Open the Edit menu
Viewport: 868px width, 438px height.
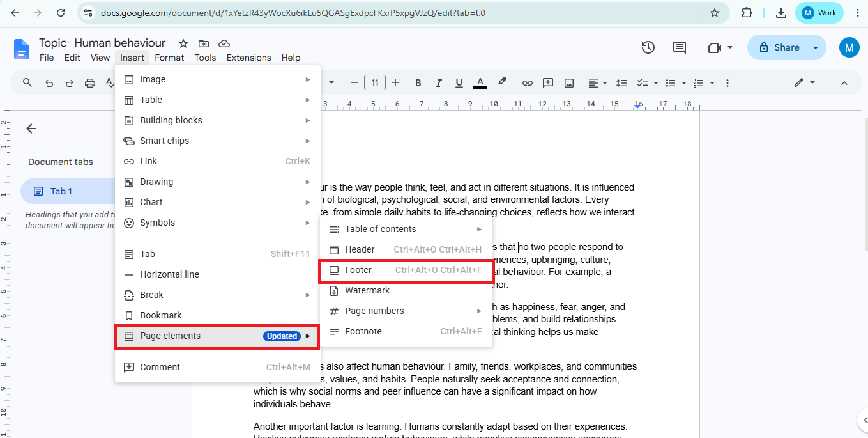click(72, 58)
